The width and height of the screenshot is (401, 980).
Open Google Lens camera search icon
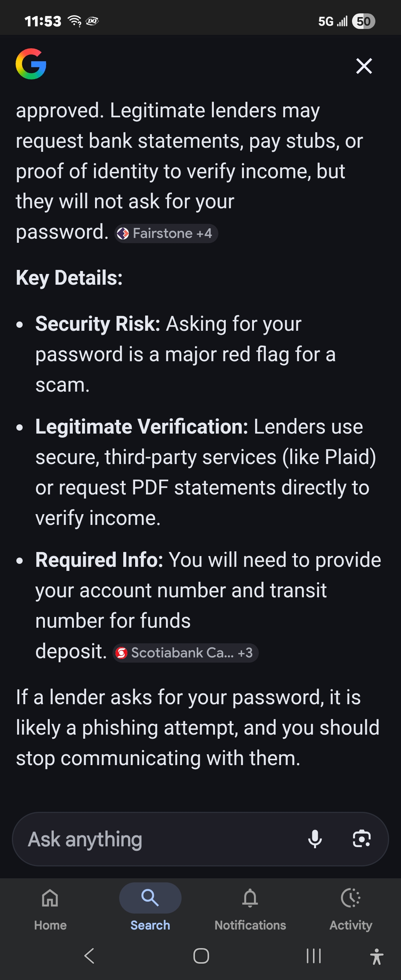[x=361, y=839]
